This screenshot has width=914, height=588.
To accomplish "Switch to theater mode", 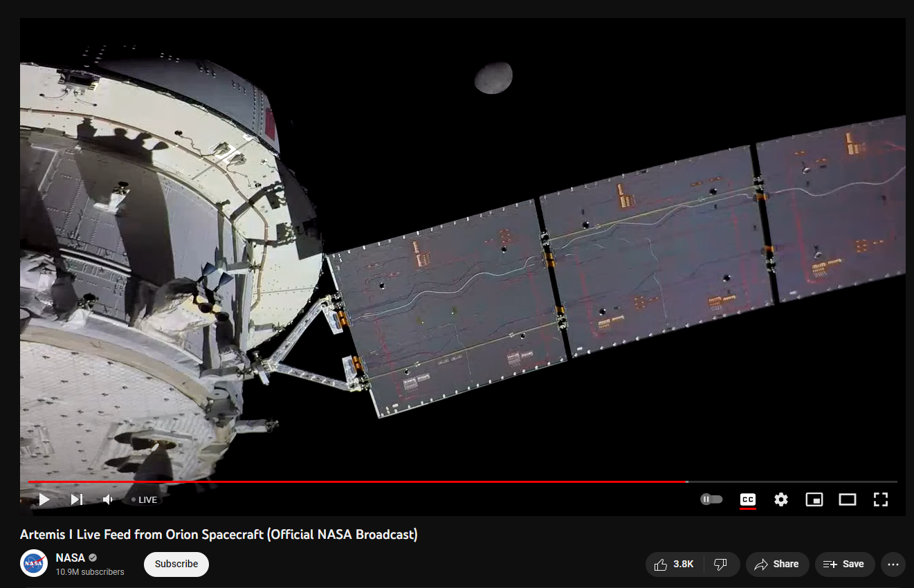I will [x=848, y=499].
